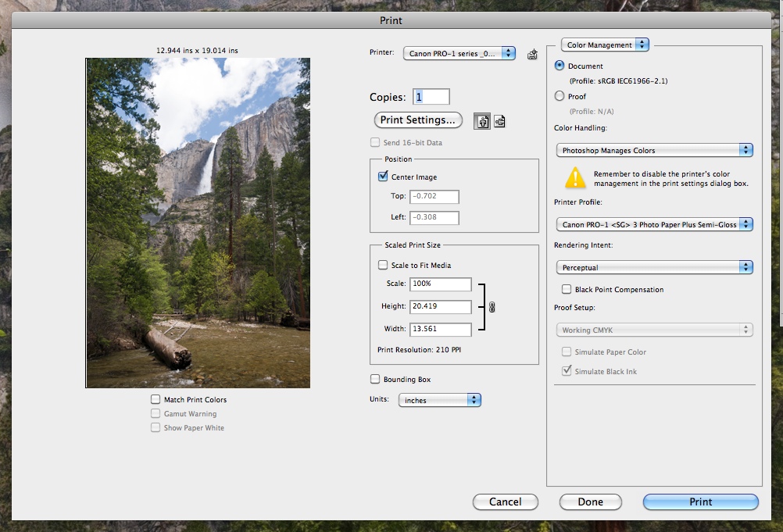Open the Color Handling dropdown
Image resolution: width=783 pixels, height=532 pixels.
654,150
